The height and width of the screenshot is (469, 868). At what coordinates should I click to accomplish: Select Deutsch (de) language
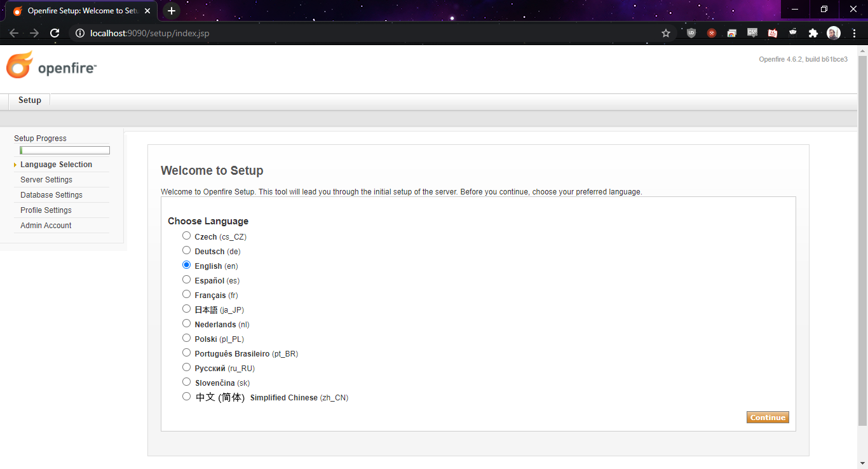186,250
